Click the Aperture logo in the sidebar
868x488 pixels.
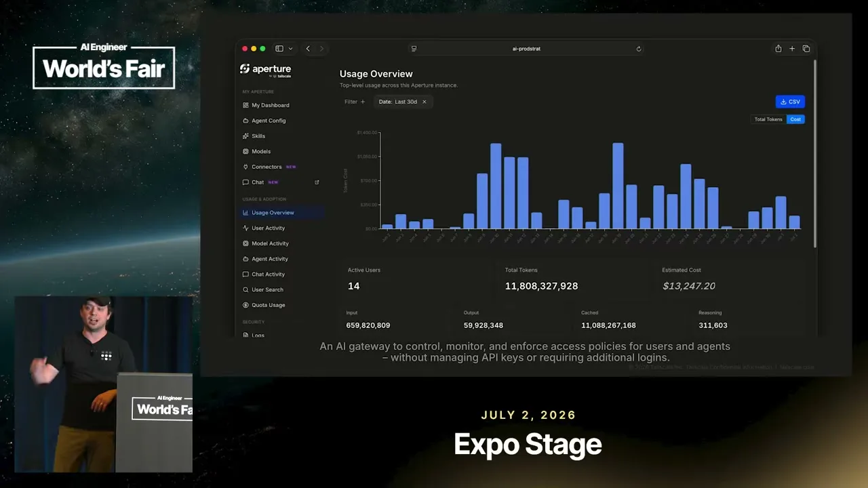pyautogui.click(x=265, y=69)
